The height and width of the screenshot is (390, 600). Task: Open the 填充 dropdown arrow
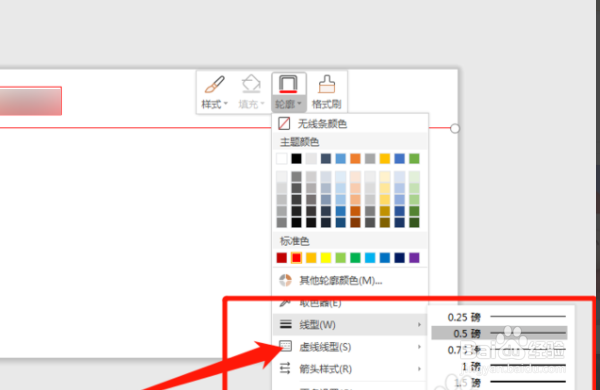pos(262,104)
